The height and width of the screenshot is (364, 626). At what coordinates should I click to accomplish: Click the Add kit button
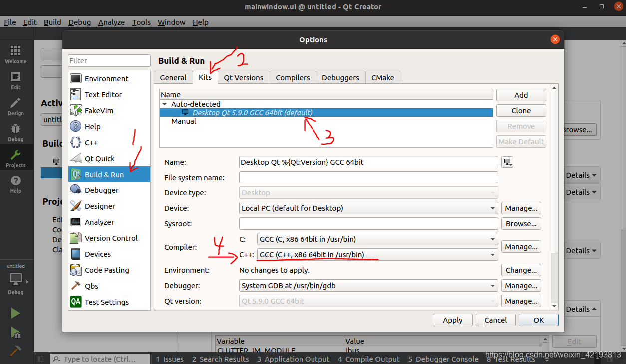click(521, 95)
